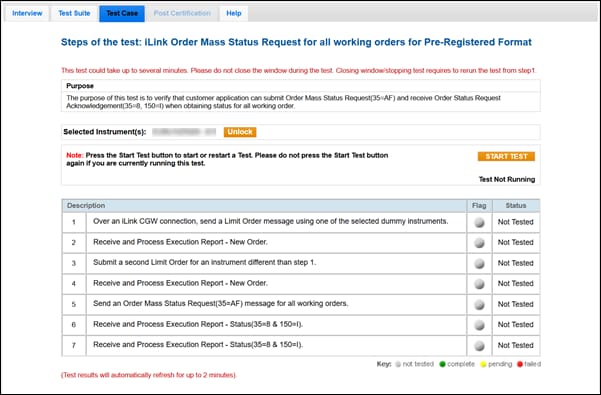Click the automatic refresh notice text
Screen dimensions: 601x395
[x=149, y=375]
